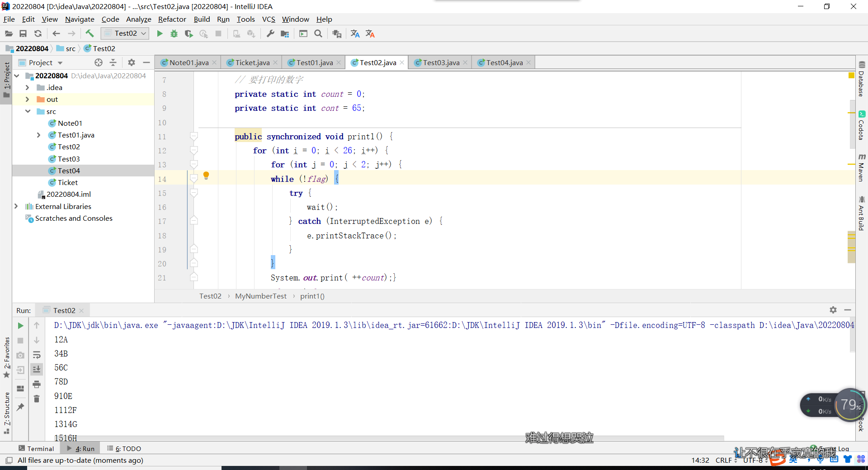The height and width of the screenshot is (470, 868).
Task: Click the red translate icon in the toolbar
Action: [x=370, y=33]
